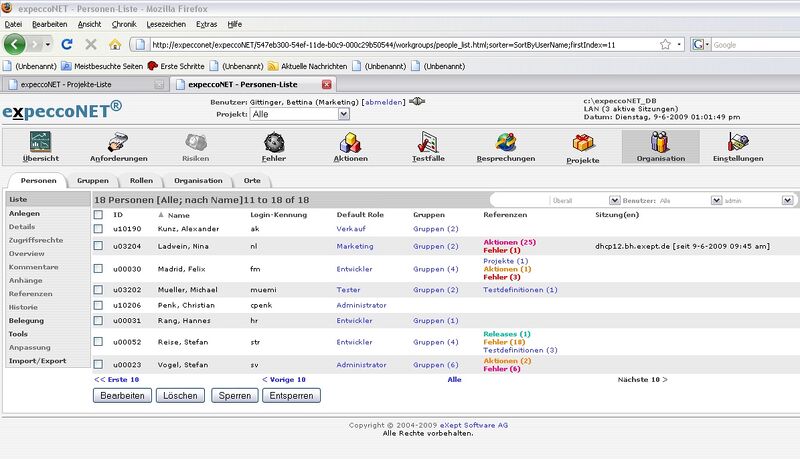Close the Personen-Liste browser tab
This screenshot has height=459, width=800.
coord(327,84)
